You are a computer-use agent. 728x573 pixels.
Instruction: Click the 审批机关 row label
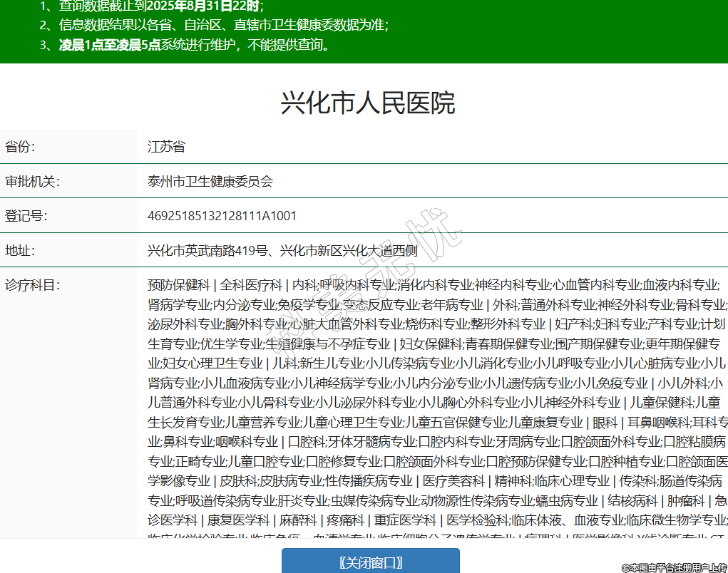[32, 181]
